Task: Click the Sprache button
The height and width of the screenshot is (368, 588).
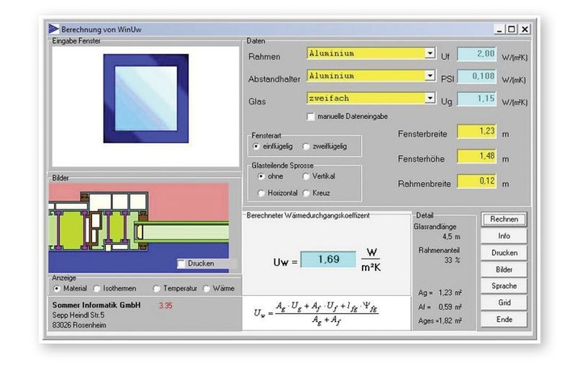Action: click(x=503, y=286)
